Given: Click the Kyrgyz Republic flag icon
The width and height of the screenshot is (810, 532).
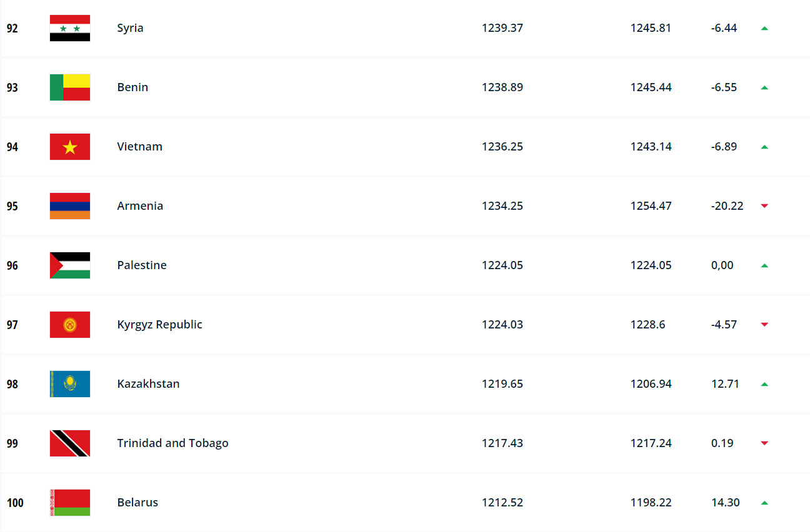Looking at the screenshot, I should [70, 325].
